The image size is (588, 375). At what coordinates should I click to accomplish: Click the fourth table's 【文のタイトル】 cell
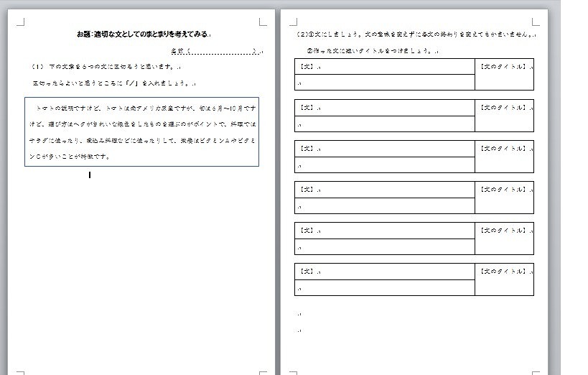pyautogui.click(x=504, y=198)
